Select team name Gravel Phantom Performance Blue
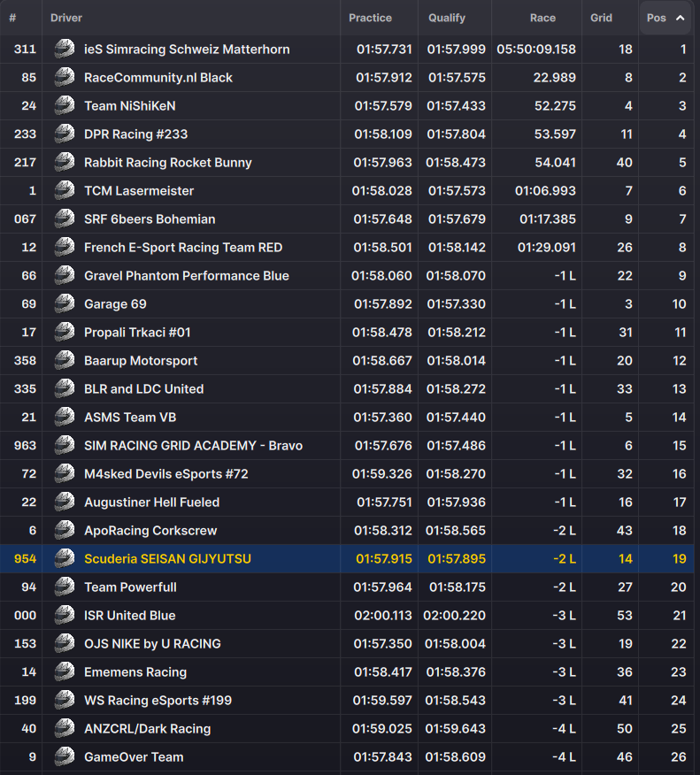This screenshot has height=775, width=700. (x=187, y=275)
